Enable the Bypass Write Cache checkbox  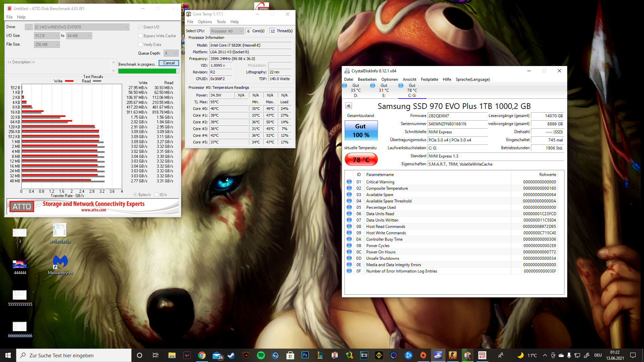point(141,36)
